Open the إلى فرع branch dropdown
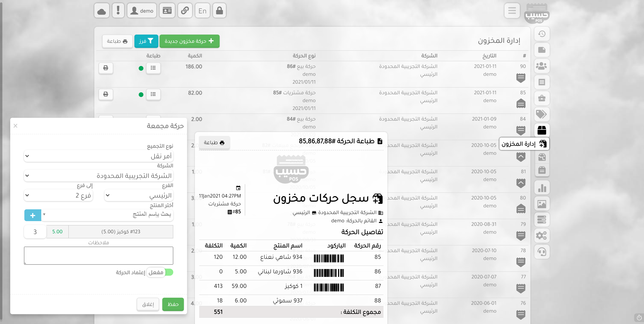 59,195
